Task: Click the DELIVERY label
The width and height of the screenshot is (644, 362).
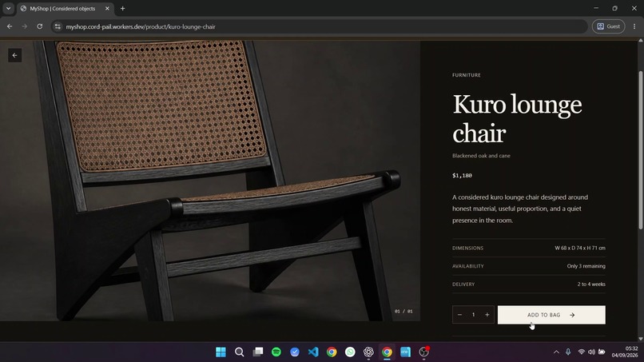Action: point(463,284)
